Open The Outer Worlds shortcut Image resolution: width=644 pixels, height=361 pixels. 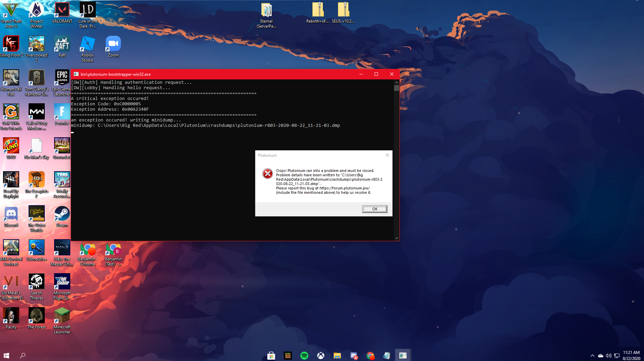[37, 219]
